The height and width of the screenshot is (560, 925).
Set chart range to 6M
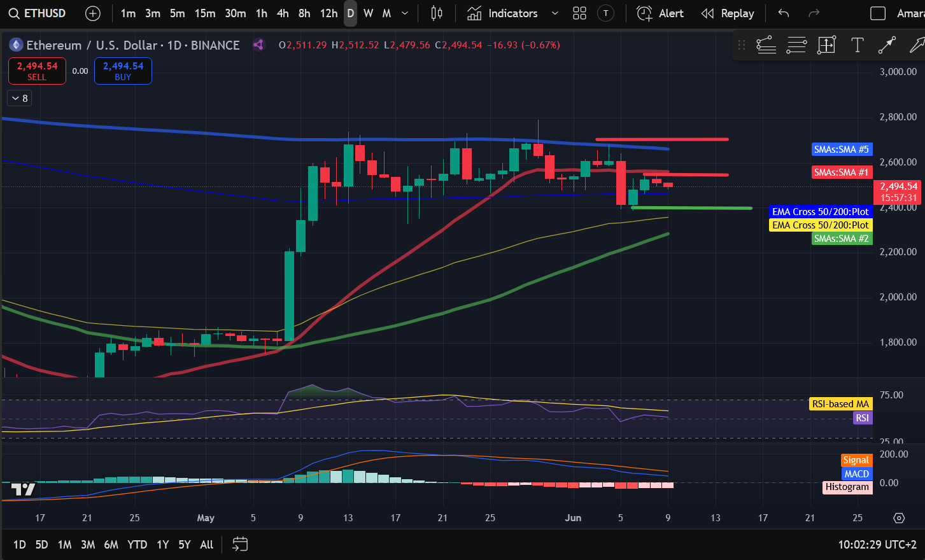(111, 544)
